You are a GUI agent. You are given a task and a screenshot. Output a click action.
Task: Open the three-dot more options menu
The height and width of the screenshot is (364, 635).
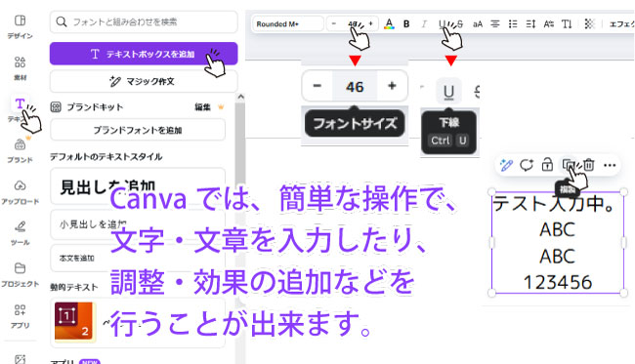610,165
